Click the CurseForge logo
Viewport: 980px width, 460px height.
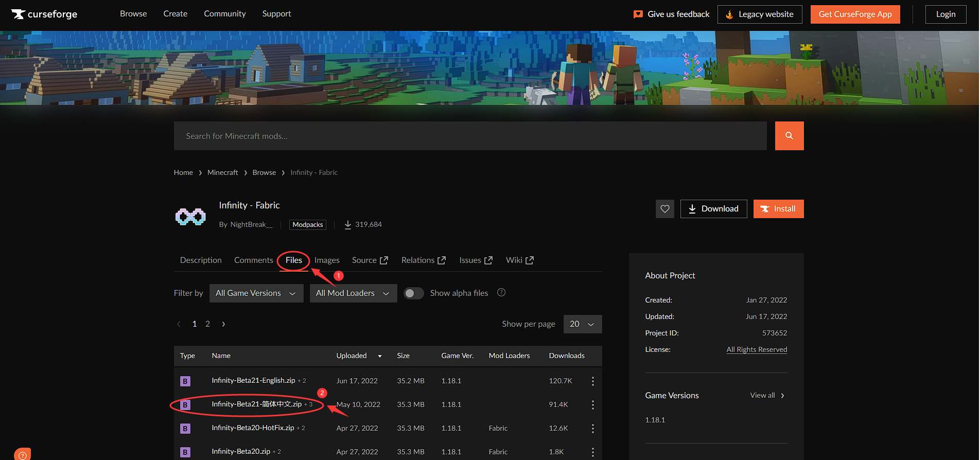coord(44,14)
